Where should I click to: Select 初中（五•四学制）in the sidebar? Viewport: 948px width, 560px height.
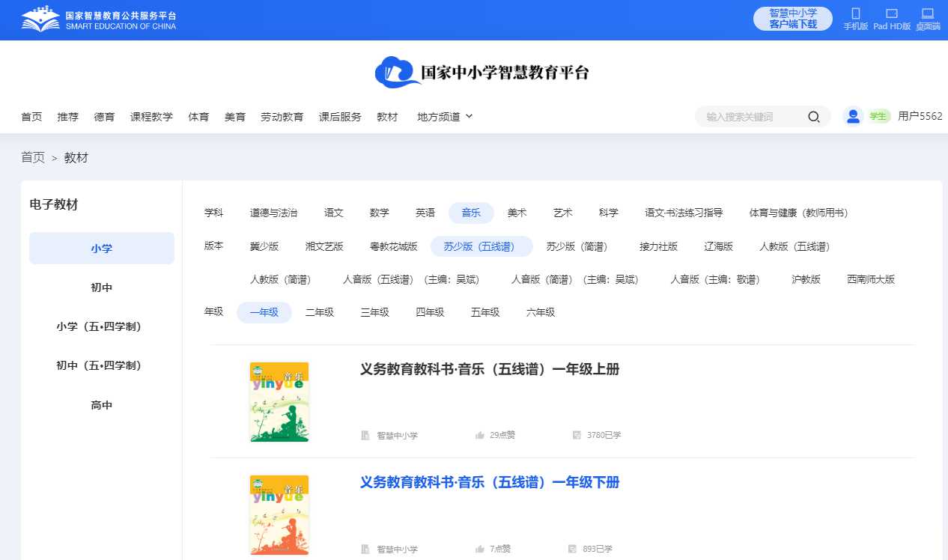pyautogui.click(x=102, y=365)
